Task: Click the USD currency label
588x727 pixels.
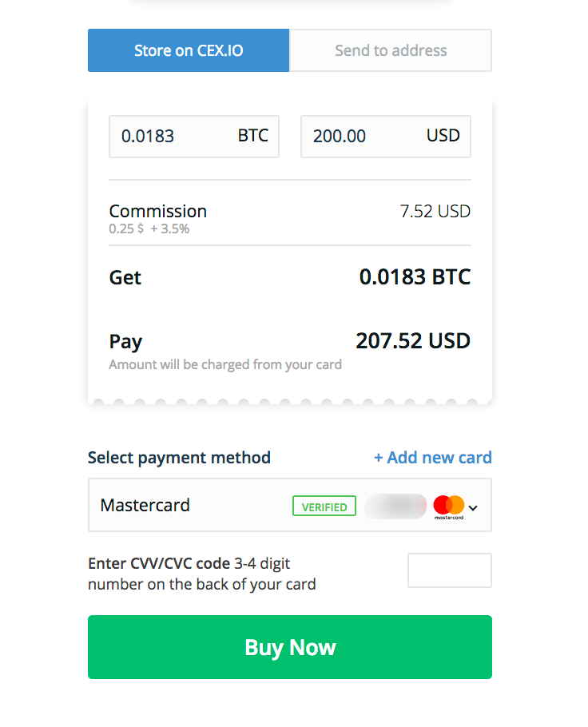Action: tap(443, 136)
